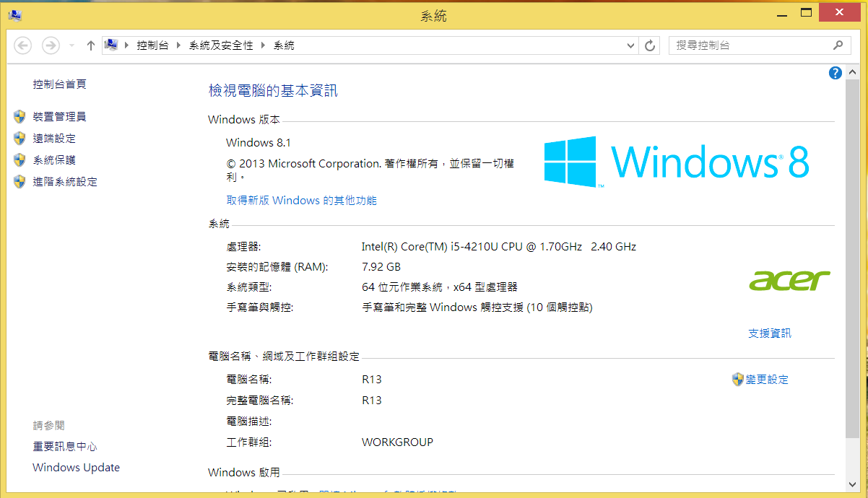Click shield icon beside 遠端設定
The width and height of the screenshot is (868, 498).
[19, 138]
